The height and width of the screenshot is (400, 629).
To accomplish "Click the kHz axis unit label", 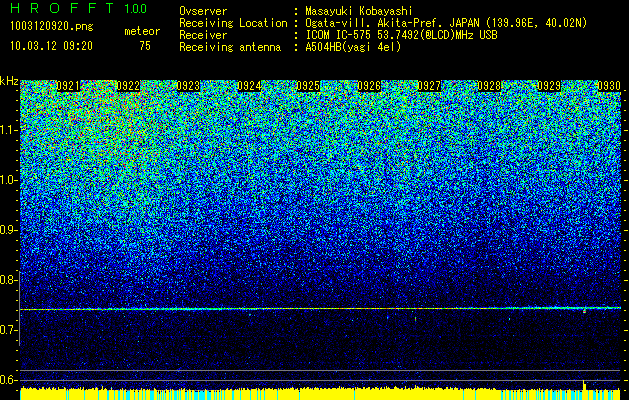I will point(9,81).
